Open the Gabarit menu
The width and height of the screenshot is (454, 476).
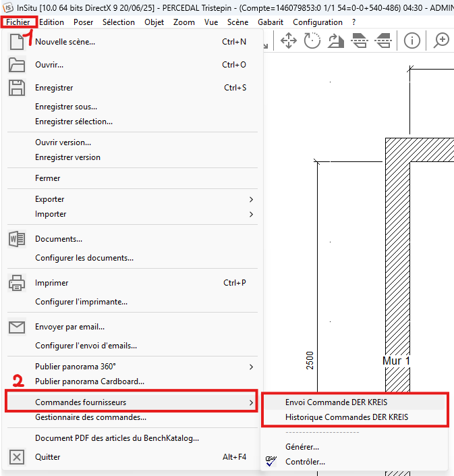pyautogui.click(x=270, y=22)
